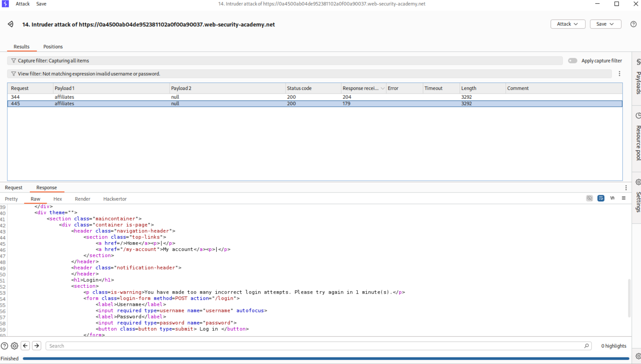Expand the Attack dropdown button
641x364 pixels.
click(x=567, y=24)
